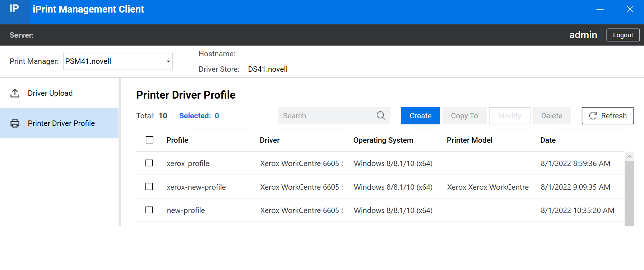Viewport: 644px width, 270px height.
Task: Tick the new-profile row checkbox
Action: [x=149, y=210]
